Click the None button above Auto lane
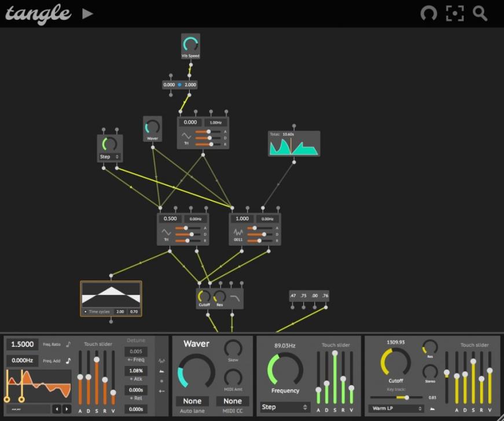 click(x=192, y=401)
